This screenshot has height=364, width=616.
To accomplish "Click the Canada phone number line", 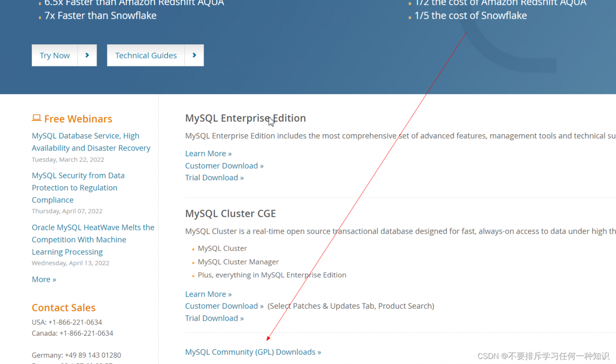I will tap(73, 333).
